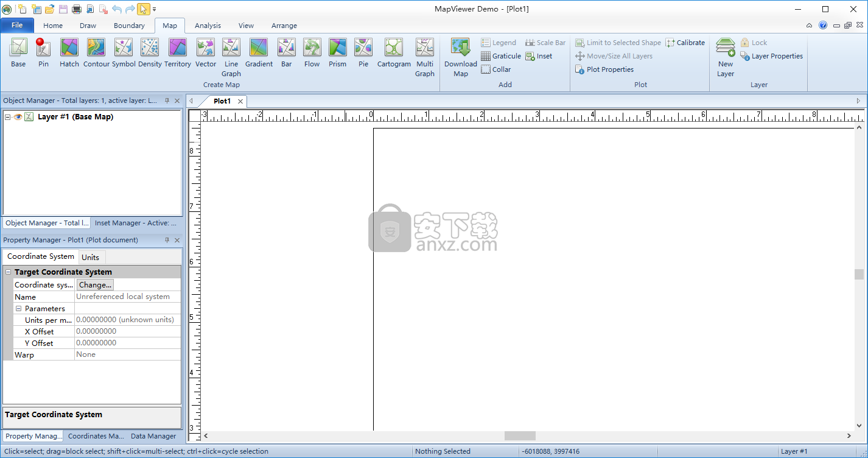This screenshot has height=458, width=868.
Task: Open the Download Map tool
Action: click(461, 58)
